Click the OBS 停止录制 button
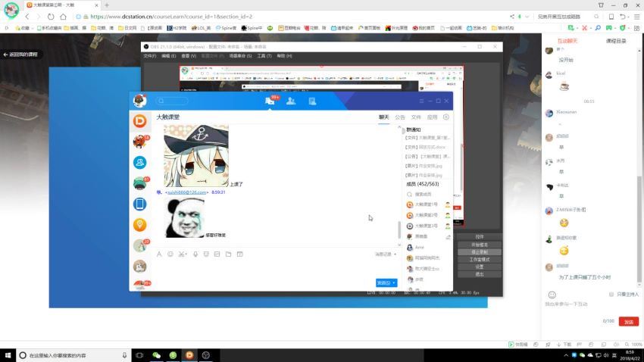 (480, 252)
